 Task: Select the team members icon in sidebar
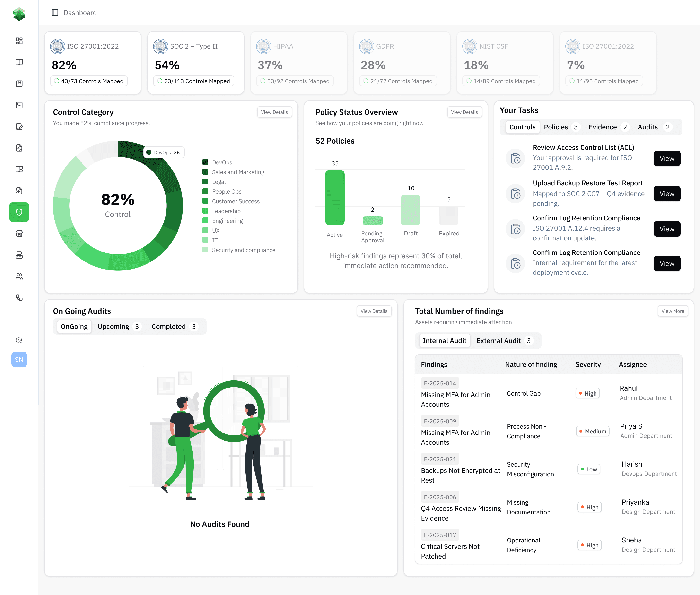click(19, 276)
